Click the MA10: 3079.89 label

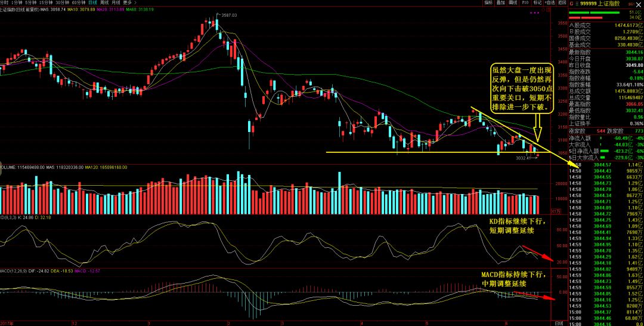coord(81,9)
